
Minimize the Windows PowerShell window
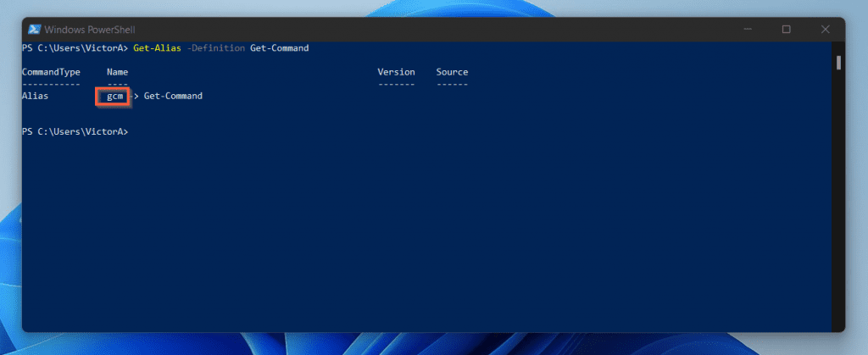coord(748,30)
